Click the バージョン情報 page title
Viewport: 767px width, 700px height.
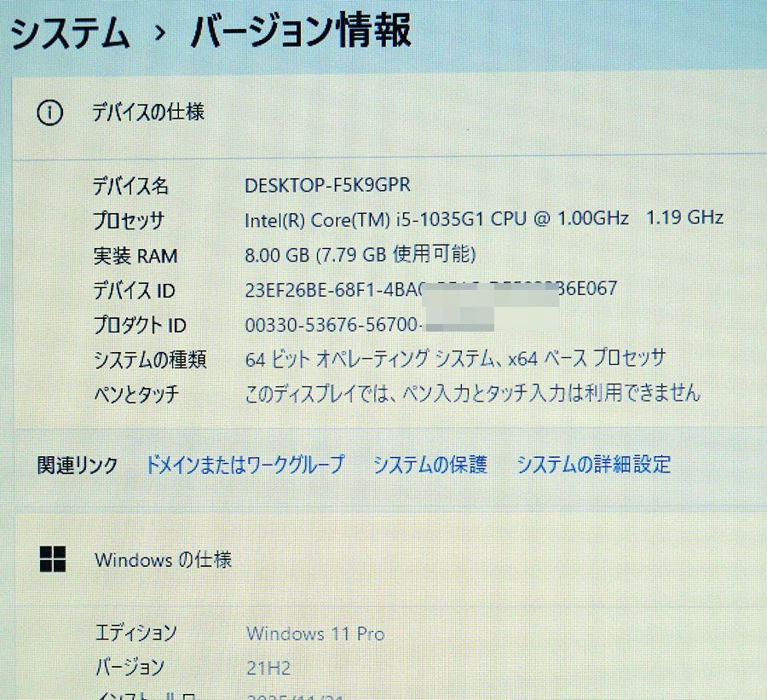(x=301, y=31)
